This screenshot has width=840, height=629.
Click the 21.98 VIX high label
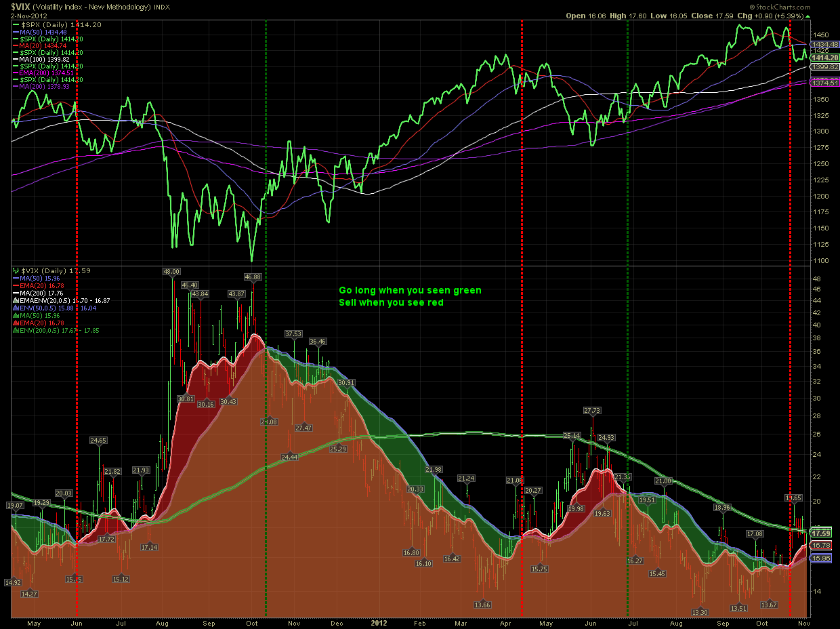[434, 470]
